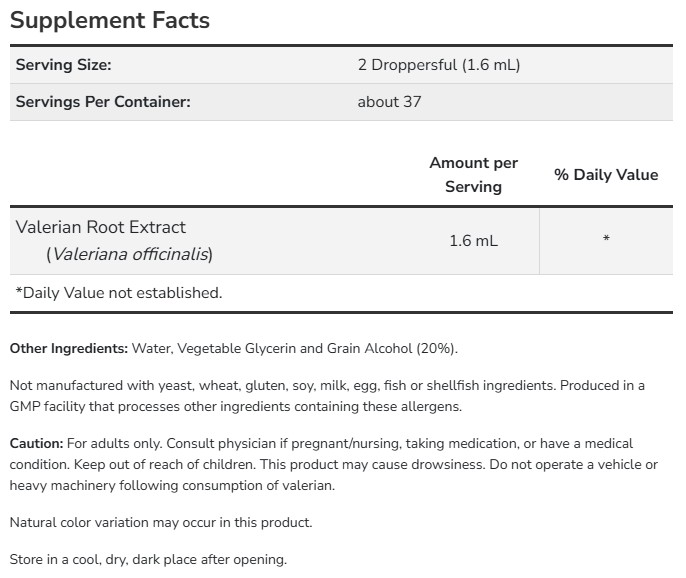Click the bold "Other Ingredients:" label
Image resolution: width=686 pixels, height=578 pixels.
tap(68, 348)
